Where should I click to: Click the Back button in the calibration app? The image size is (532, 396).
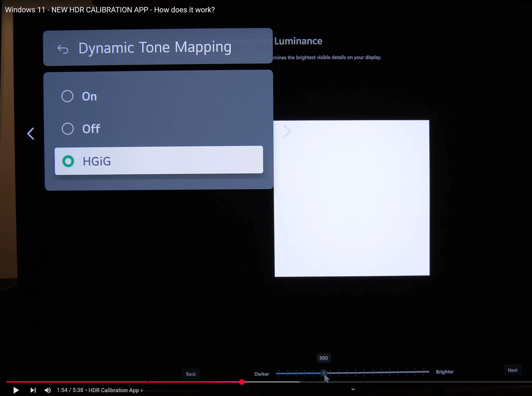[191, 374]
